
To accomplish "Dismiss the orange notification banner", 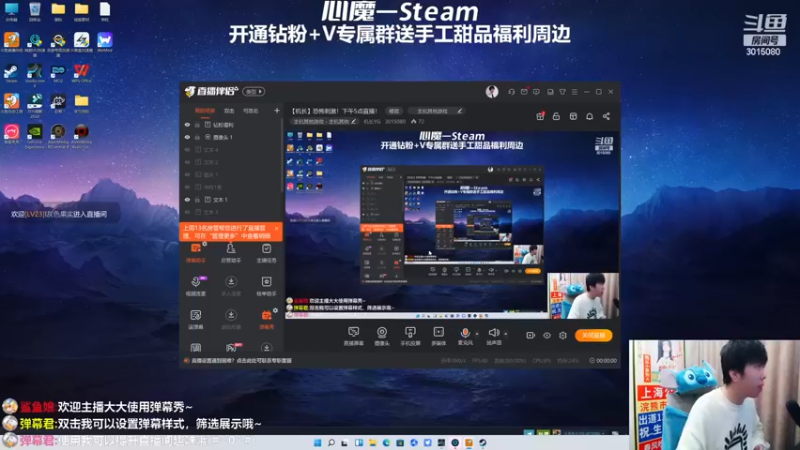I will 276,228.
